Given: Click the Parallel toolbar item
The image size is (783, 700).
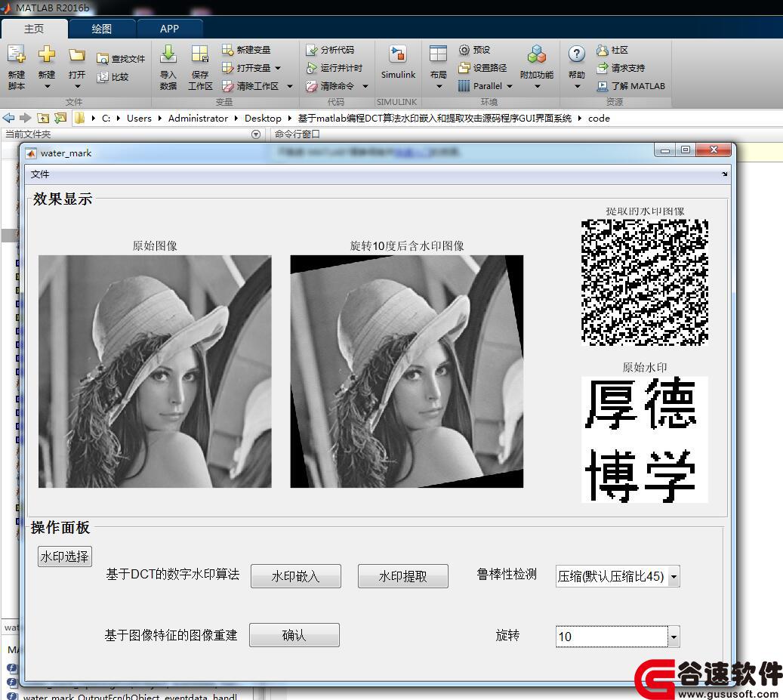Looking at the screenshot, I should [x=480, y=86].
